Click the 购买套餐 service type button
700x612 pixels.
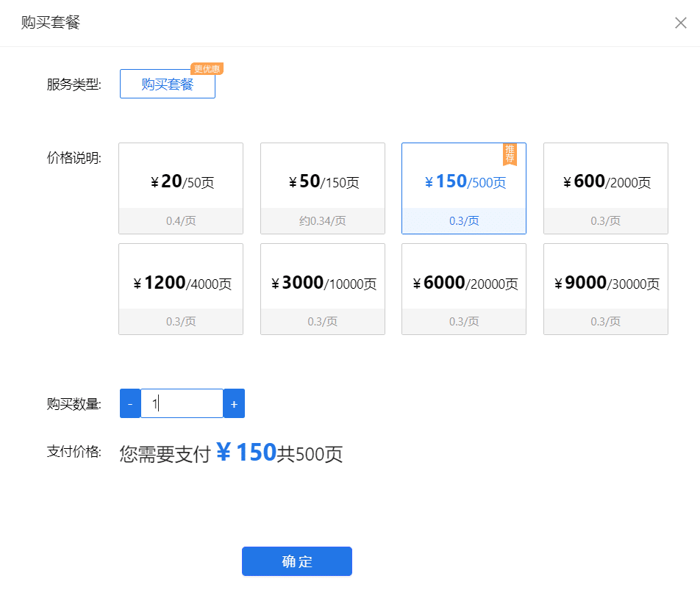point(167,83)
